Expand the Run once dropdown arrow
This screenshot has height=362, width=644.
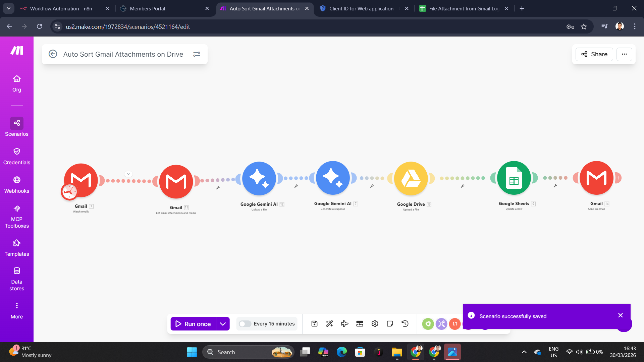[x=222, y=323]
